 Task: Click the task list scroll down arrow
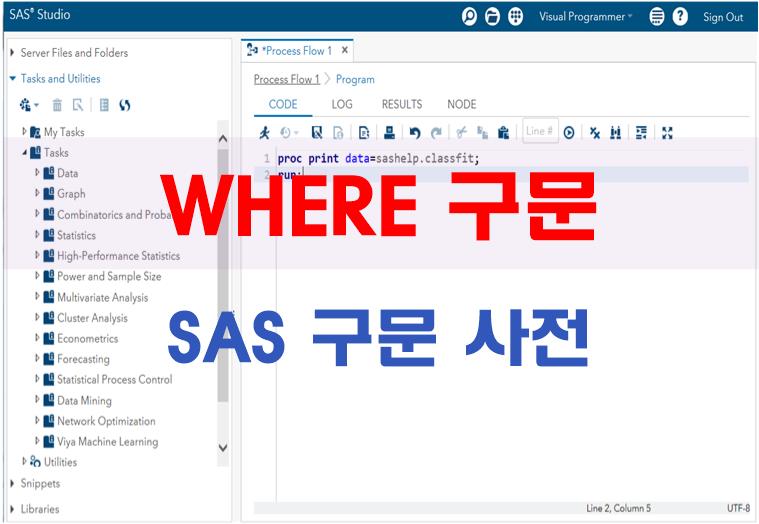(x=223, y=448)
